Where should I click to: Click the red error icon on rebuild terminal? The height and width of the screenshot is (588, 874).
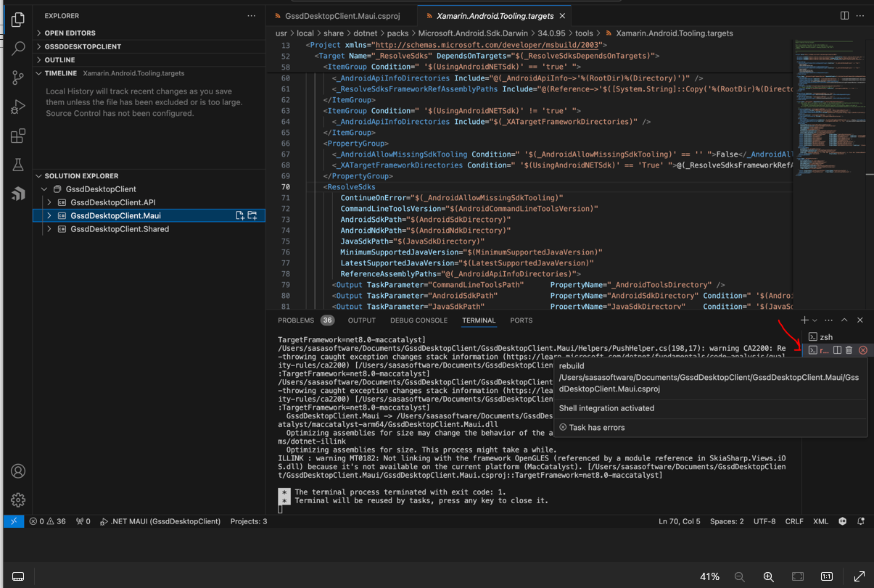(x=863, y=350)
